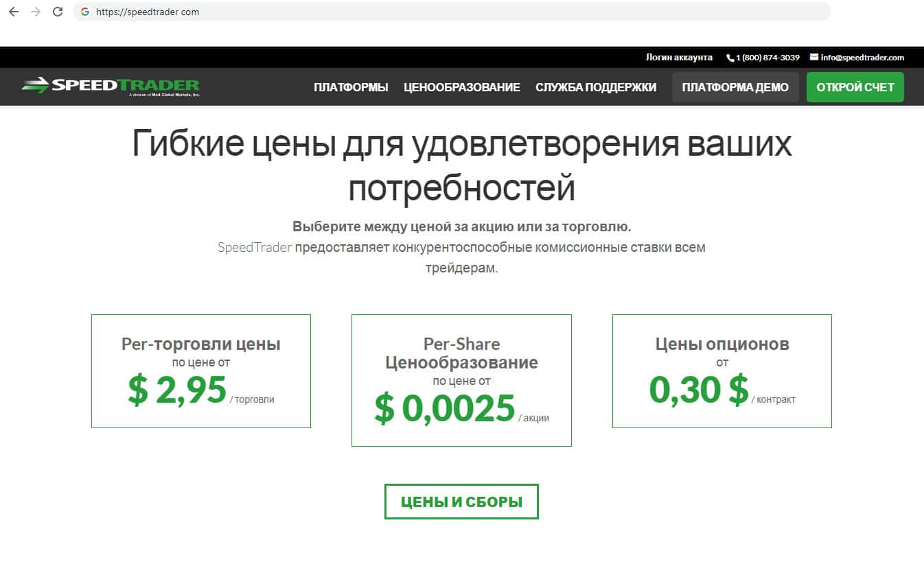Select the Цены опционов pricing card

[722, 371]
